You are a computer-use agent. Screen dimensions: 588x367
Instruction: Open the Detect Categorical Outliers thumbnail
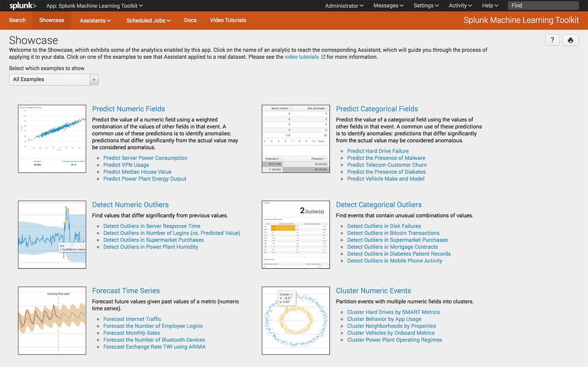click(296, 235)
